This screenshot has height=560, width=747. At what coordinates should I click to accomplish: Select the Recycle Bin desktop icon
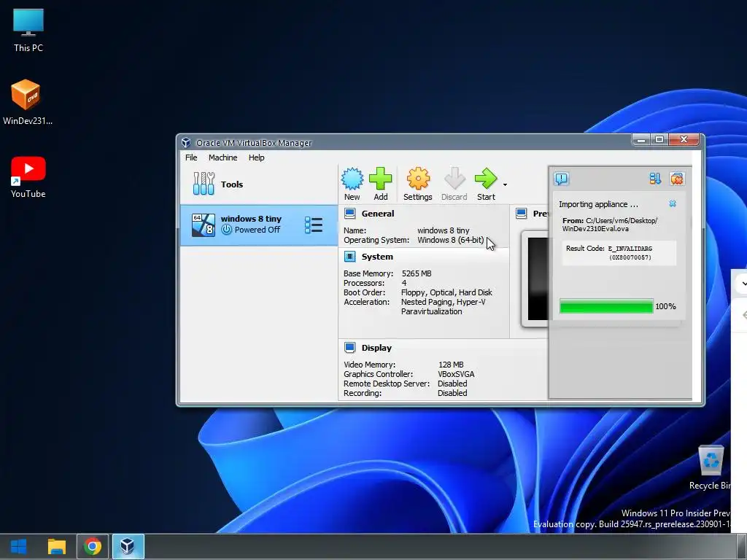pos(711,467)
